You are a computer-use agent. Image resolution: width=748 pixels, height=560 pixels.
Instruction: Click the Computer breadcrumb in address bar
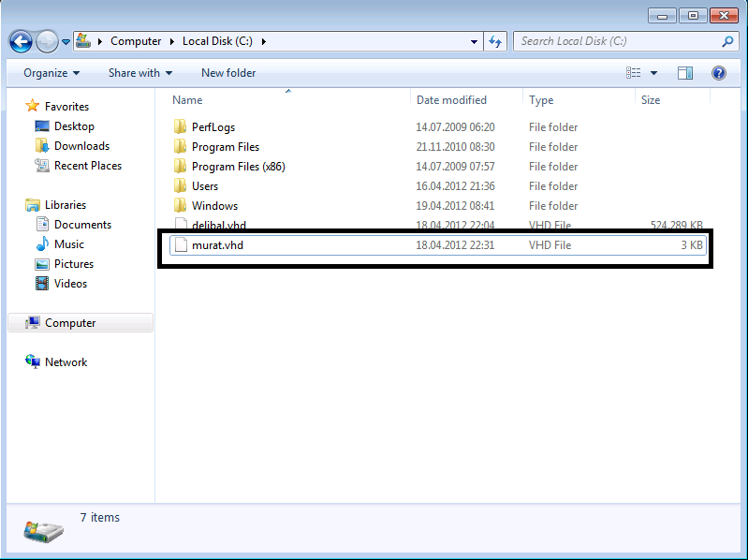(x=135, y=41)
